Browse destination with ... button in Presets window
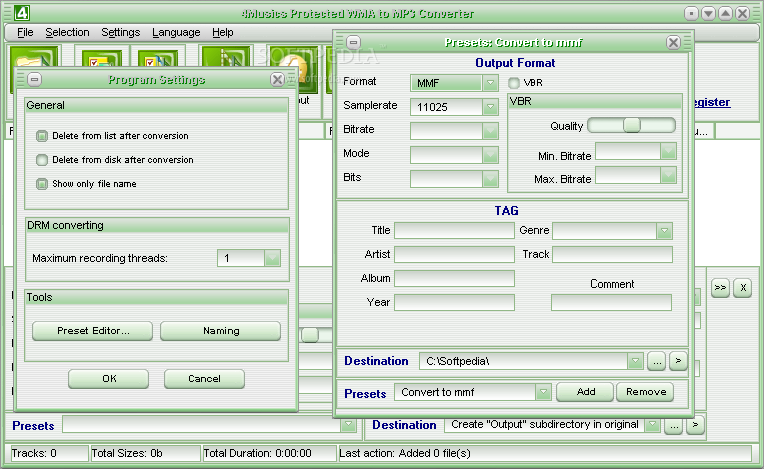The image size is (764, 469). point(657,361)
